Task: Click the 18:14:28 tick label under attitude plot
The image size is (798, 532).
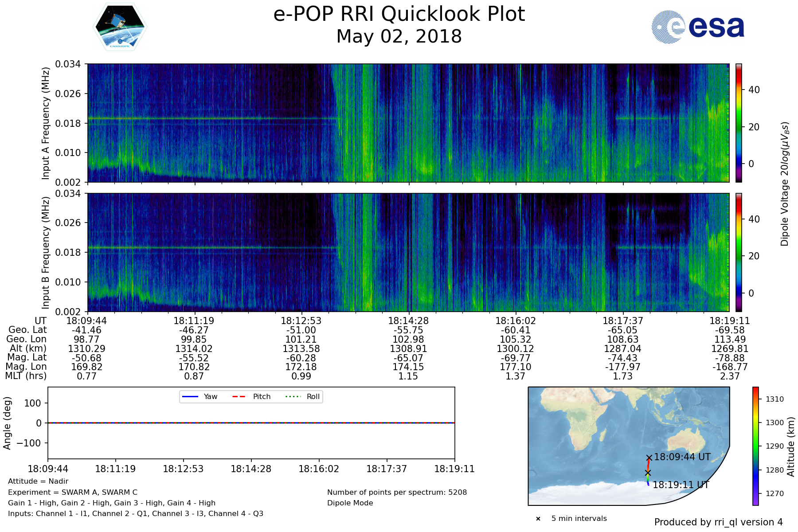Action: point(251,469)
